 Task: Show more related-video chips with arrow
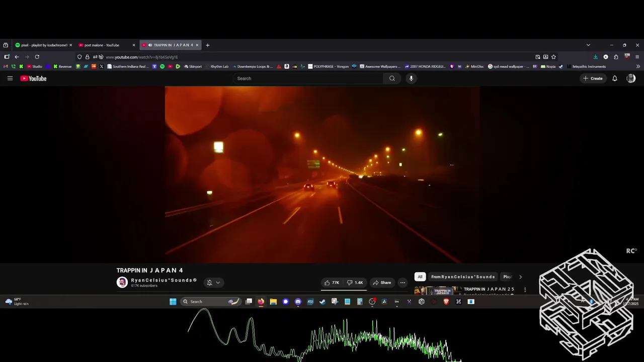click(x=520, y=277)
